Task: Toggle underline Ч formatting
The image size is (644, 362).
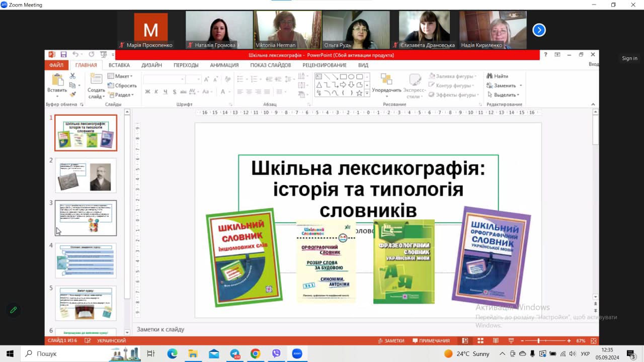Action: [x=166, y=92]
